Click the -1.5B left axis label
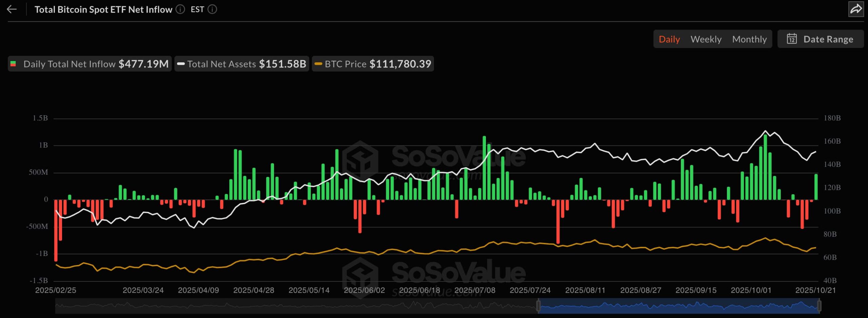The width and height of the screenshot is (868, 318). point(39,280)
